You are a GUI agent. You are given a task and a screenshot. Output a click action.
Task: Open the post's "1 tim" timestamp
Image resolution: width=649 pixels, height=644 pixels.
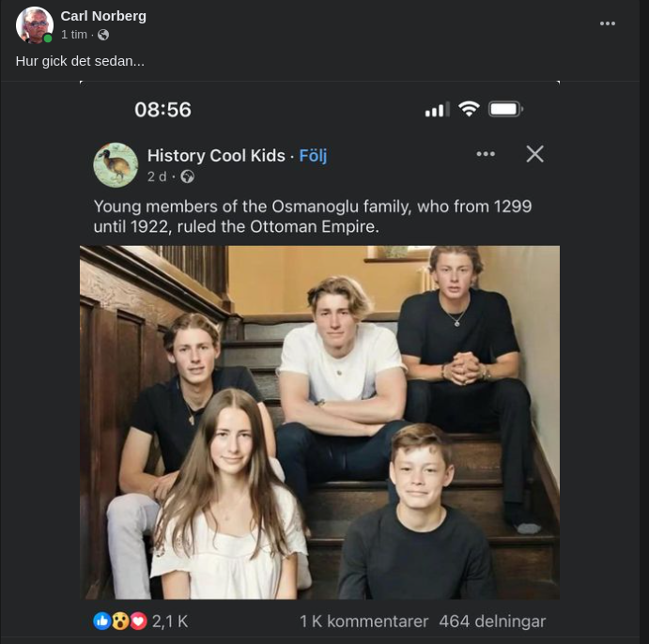pyautogui.click(x=74, y=35)
